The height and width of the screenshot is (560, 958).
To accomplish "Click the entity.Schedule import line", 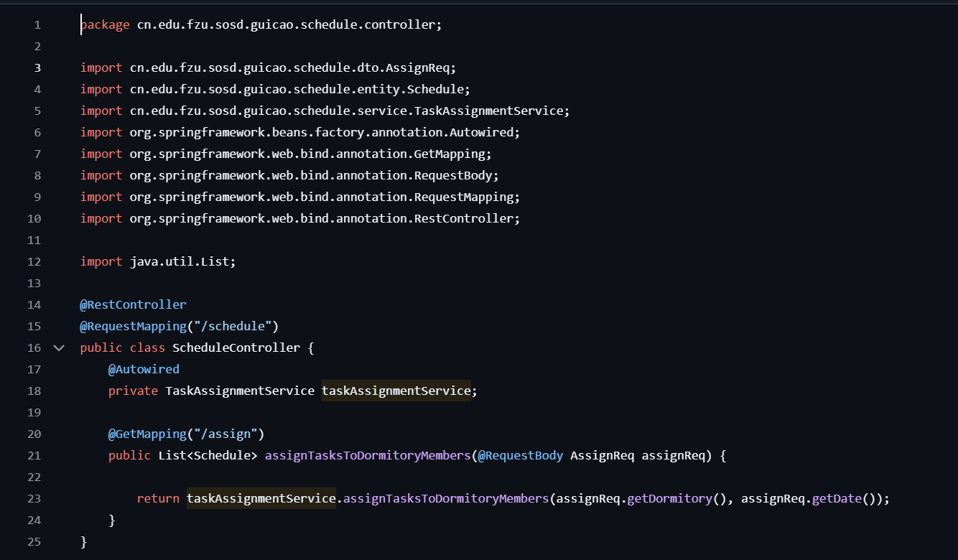I will tap(276, 89).
